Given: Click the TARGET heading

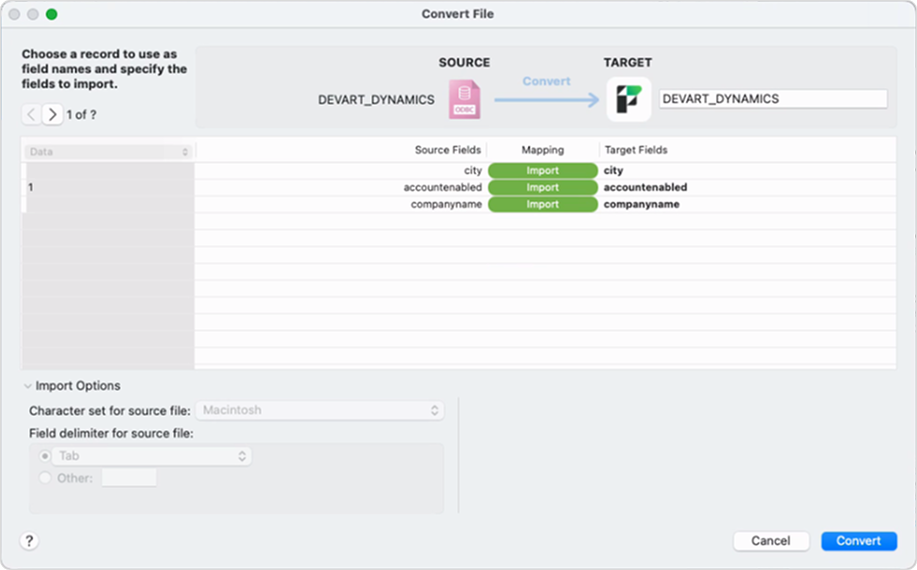Looking at the screenshot, I should coord(628,63).
